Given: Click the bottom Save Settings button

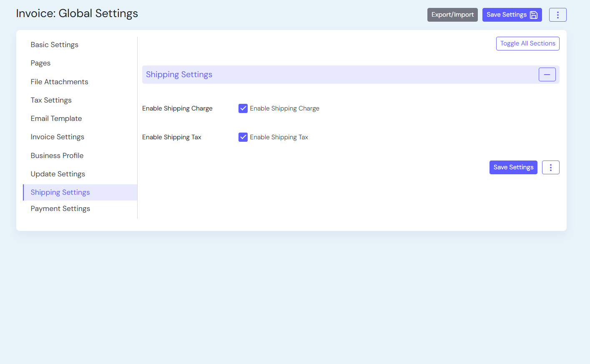Looking at the screenshot, I should (x=513, y=168).
